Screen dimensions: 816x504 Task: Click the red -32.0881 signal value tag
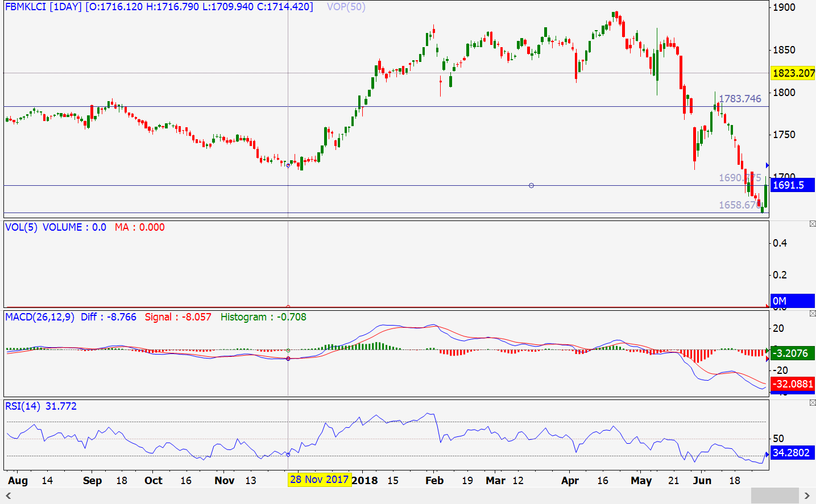click(793, 384)
